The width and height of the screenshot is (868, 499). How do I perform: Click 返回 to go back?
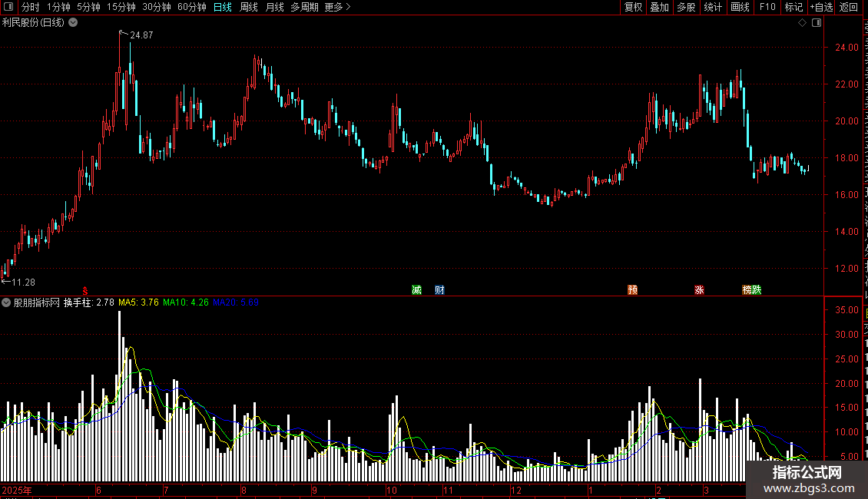(x=848, y=7)
